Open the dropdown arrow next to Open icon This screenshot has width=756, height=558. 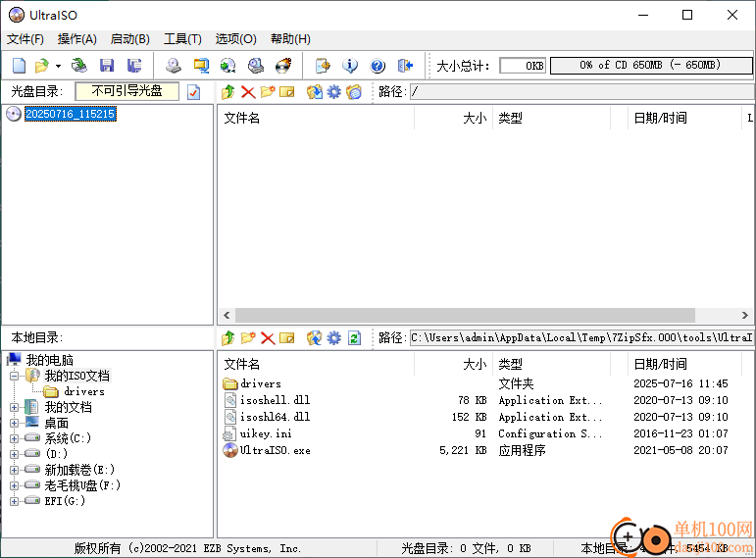click(x=58, y=66)
